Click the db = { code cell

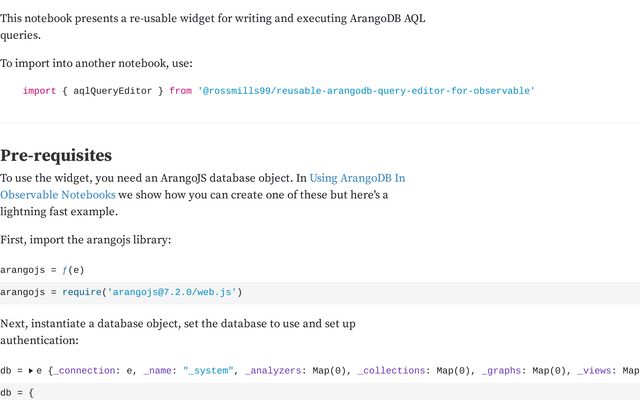tap(320, 392)
